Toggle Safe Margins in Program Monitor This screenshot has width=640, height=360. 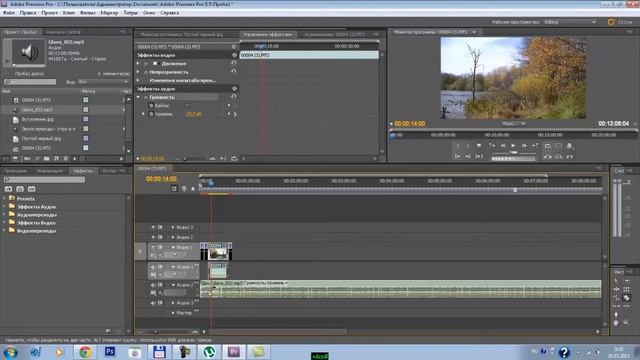tap(558, 146)
